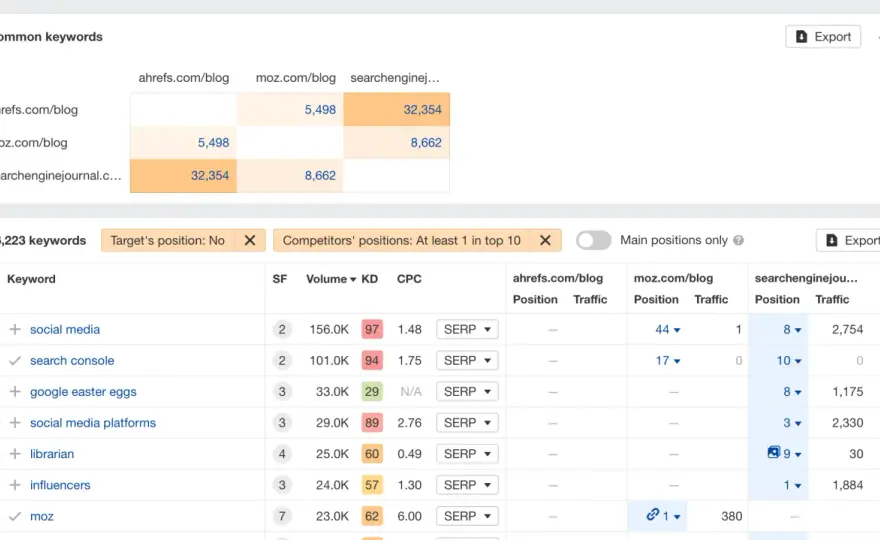Expand searchenginejournal position 10 for search console
The width and height of the screenshot is (880, 540).
pos(789,360)
